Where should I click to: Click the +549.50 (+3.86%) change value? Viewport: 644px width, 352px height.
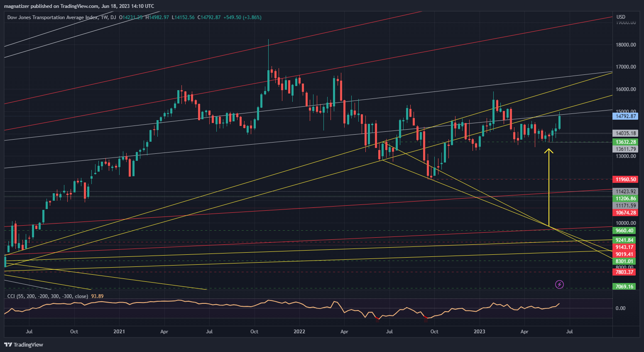click(242, 17)
